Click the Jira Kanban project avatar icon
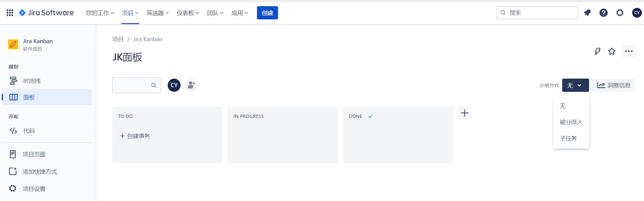This screenshot has height=201, width=644. (x=13, y=44)
